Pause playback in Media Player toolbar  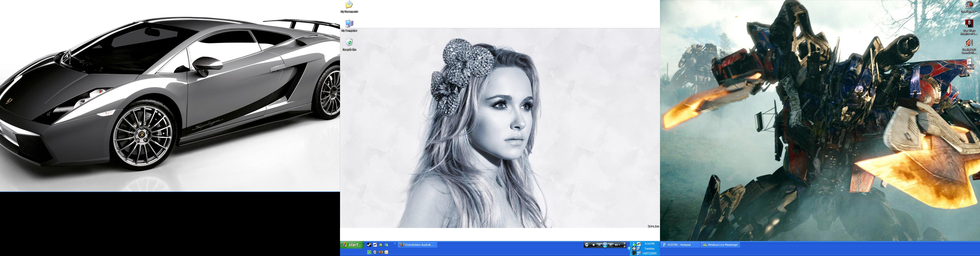coord(605,245)
